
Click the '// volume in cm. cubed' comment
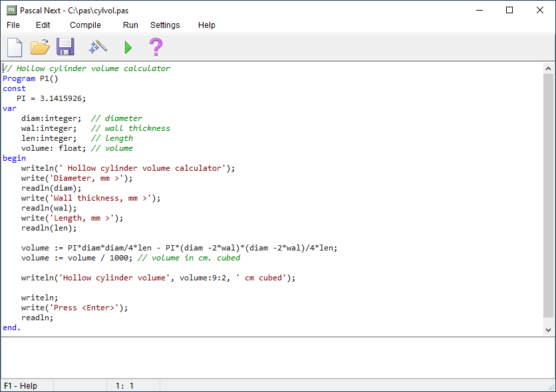click(x=189, y=258)
